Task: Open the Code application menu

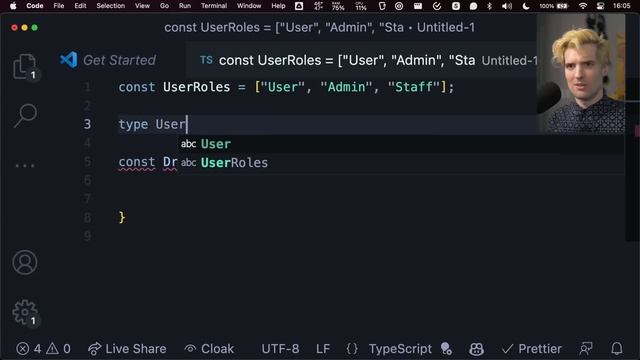Action: (x=35, y=6)
